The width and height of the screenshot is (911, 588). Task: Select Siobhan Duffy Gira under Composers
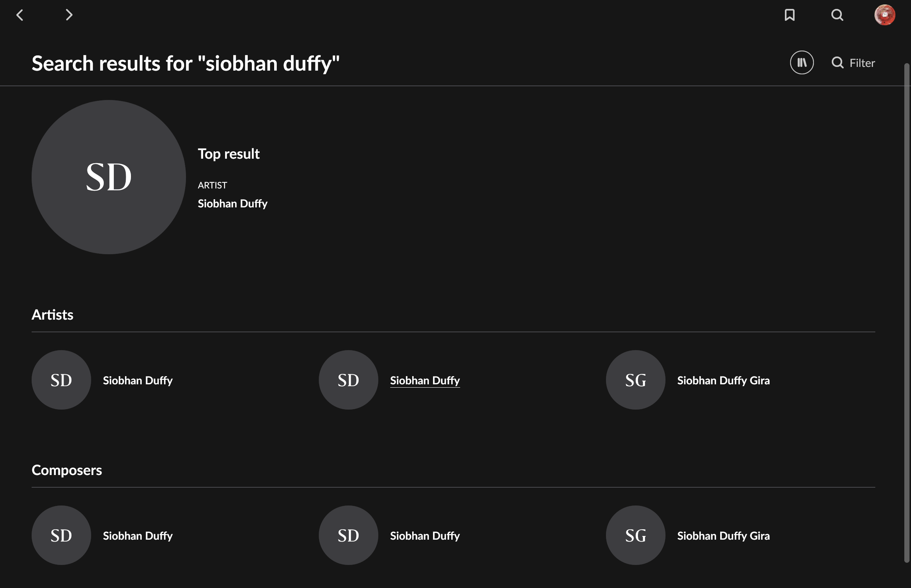(724, 536)
